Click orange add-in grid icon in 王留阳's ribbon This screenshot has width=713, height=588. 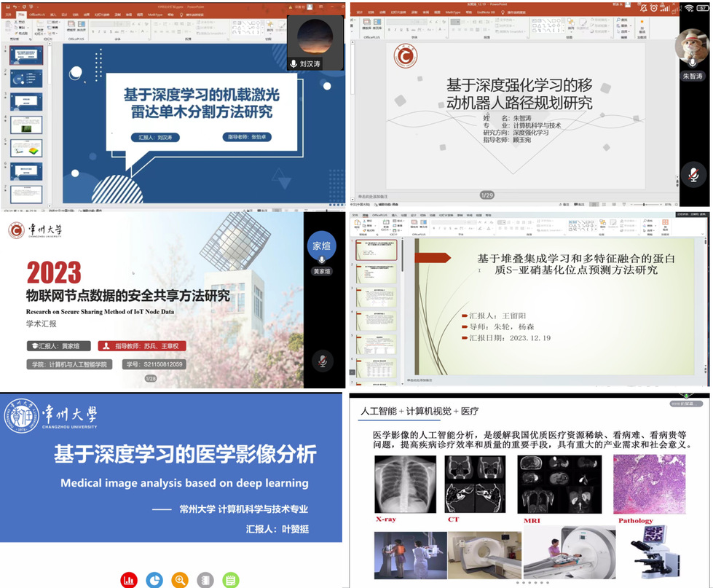tap(665, 222)
